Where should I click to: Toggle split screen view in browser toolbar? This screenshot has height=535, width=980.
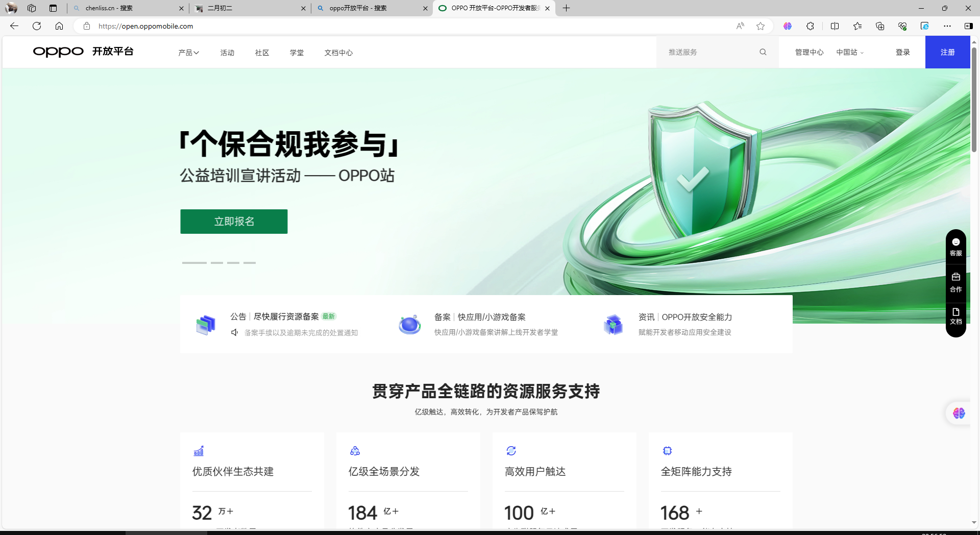coord(835,26)
